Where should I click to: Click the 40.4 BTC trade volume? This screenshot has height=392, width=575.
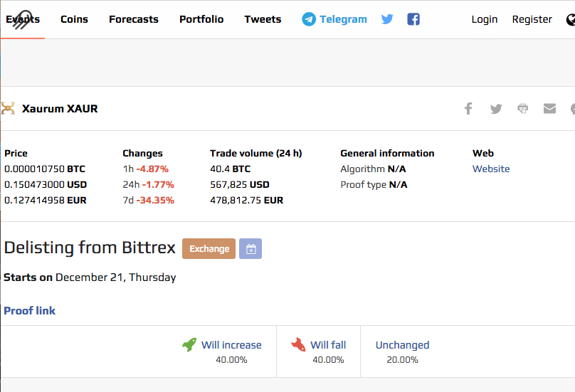click(x=231, y=169)
